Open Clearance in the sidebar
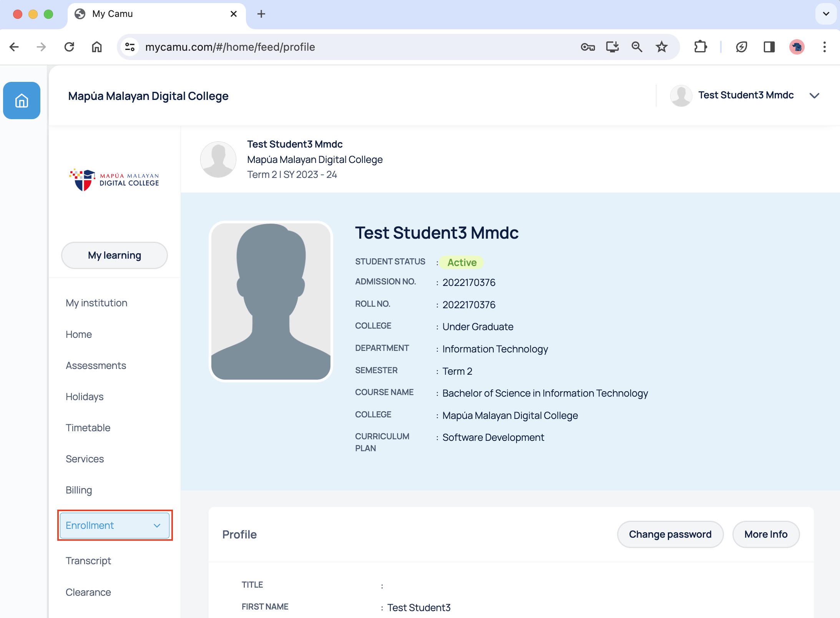840x618 pixels. pos(88,592)
